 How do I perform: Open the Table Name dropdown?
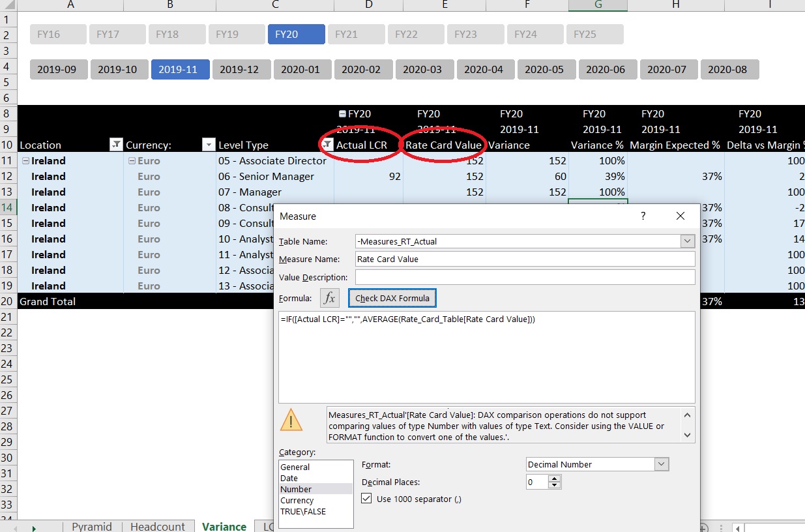click(x=688, y=241)
